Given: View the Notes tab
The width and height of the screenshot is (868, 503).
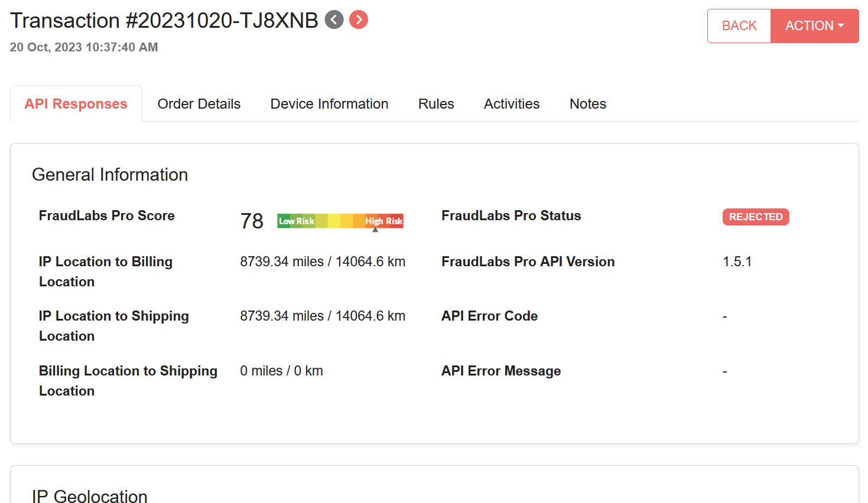Looking at the screenshot, I should pyautogui.click(x=588, y=104).
